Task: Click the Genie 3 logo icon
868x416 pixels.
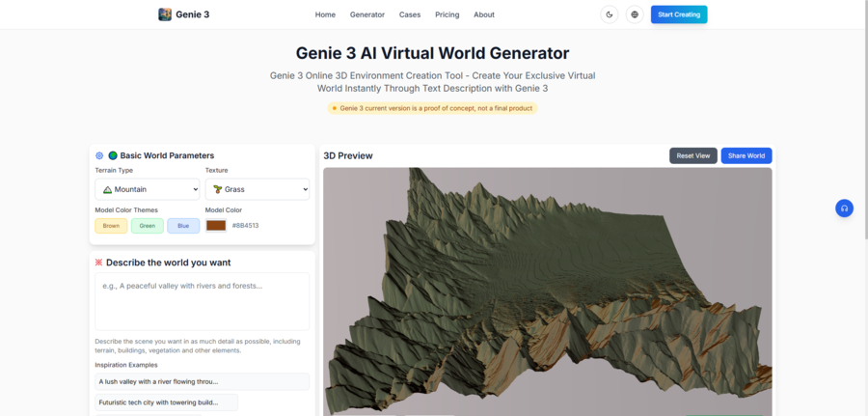Action: coord(165,14)
